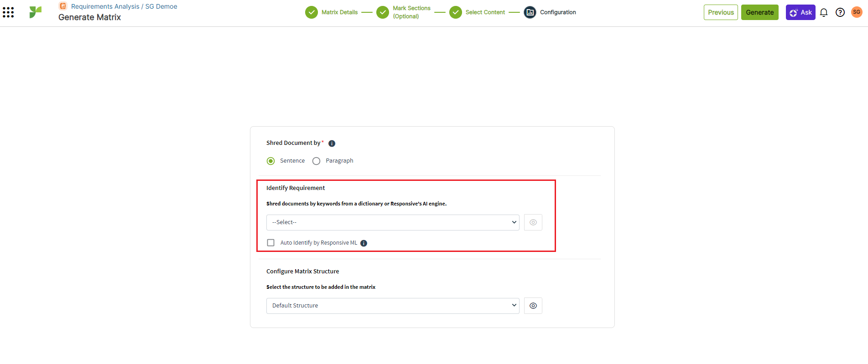The image size is (868, 364).
Task: Select the Configuration step label
Action: tap(558, 12)
